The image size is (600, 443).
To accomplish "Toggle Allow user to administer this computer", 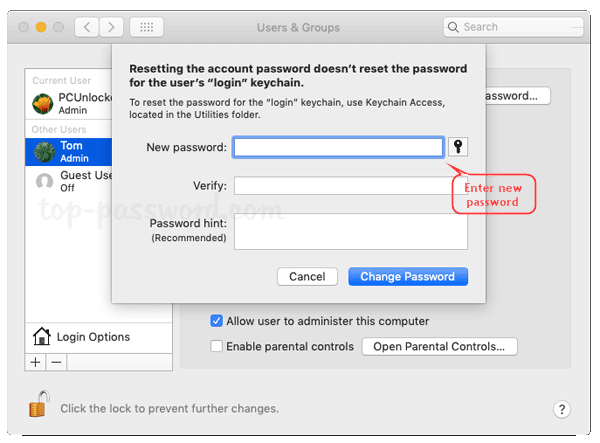I will pyautogui.click(x=216, y=321).
